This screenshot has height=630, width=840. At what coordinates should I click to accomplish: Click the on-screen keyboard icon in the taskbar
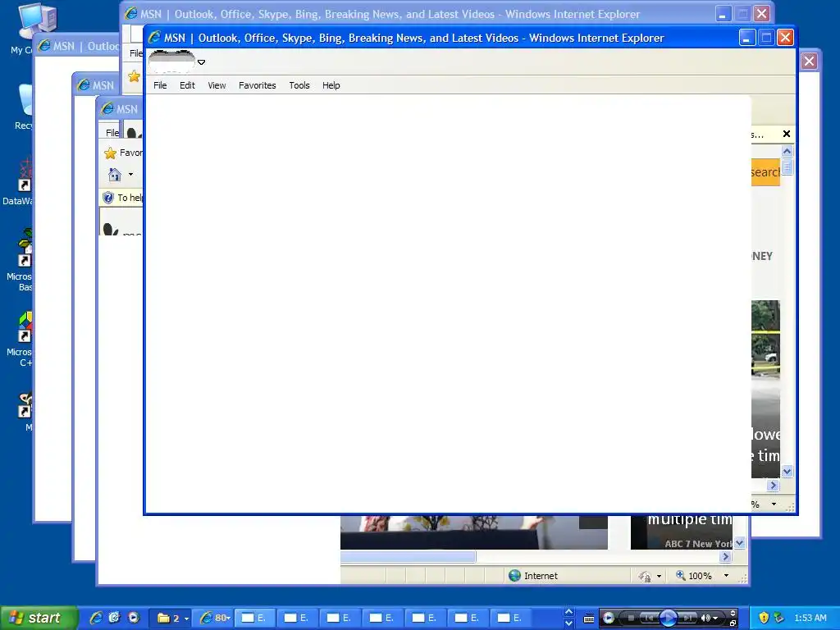[589, 619]
